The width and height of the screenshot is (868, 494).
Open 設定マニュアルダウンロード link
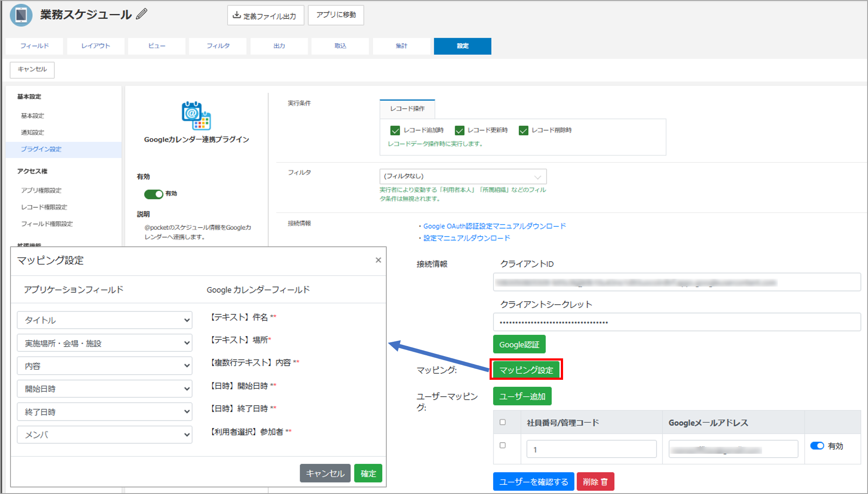point(466,238)
